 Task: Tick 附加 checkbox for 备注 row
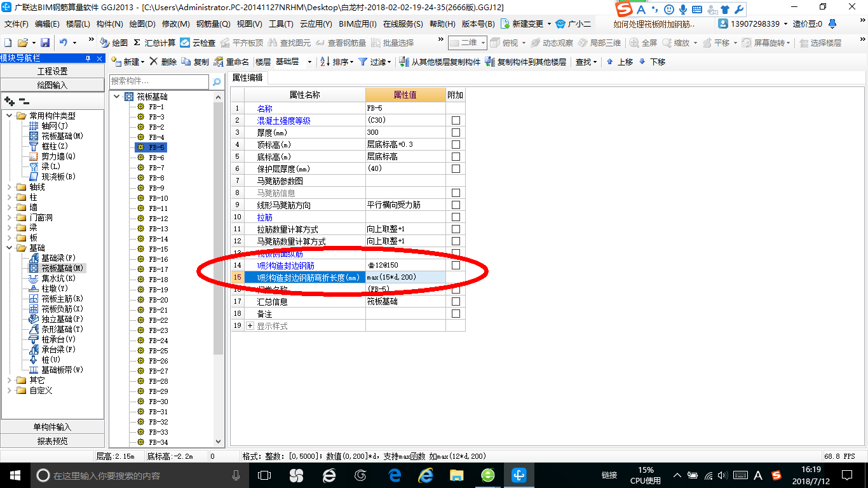tap(456, 313)
